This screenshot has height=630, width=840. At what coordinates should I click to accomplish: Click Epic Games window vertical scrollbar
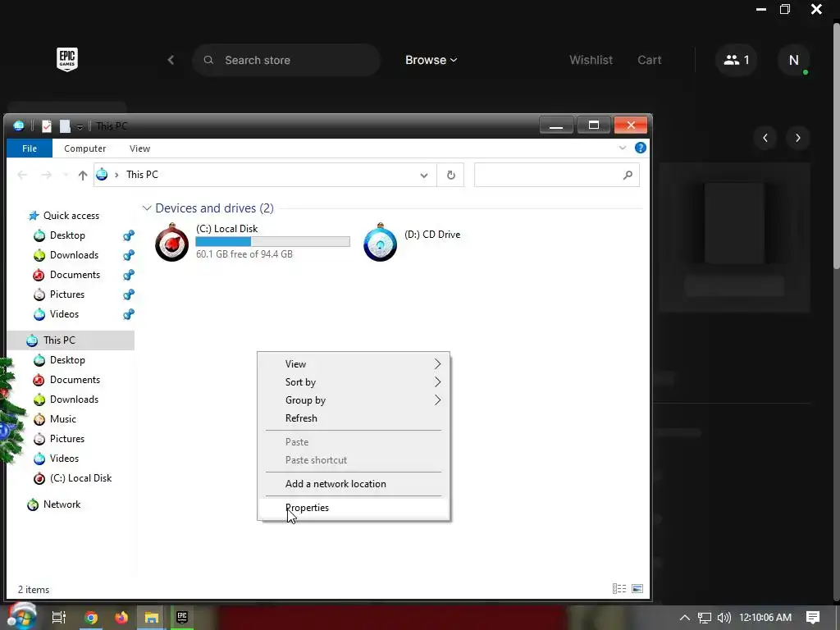(x=836, y=144)
